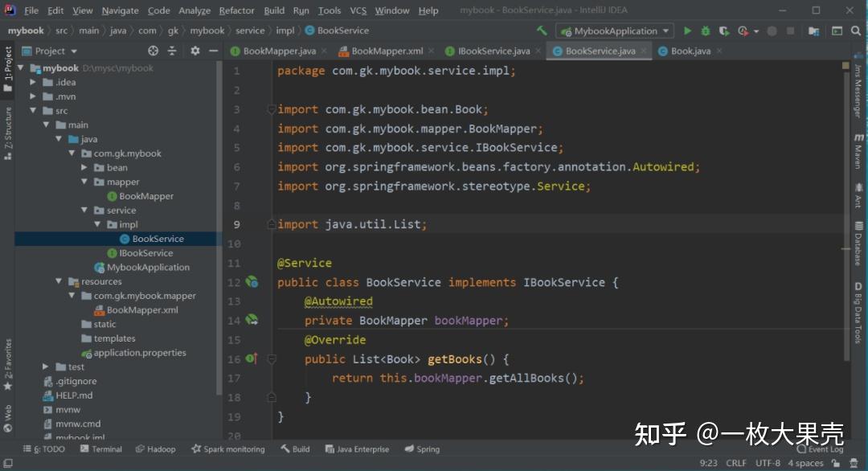Expand the test folder in the Project tree
Viewport: 868px width, 471px height.
[47, 367]
